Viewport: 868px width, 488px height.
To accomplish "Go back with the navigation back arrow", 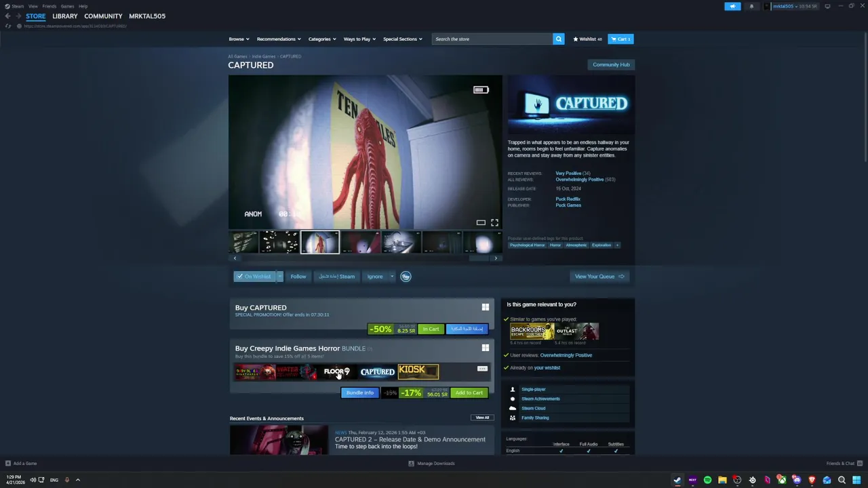I will point(8,16).
